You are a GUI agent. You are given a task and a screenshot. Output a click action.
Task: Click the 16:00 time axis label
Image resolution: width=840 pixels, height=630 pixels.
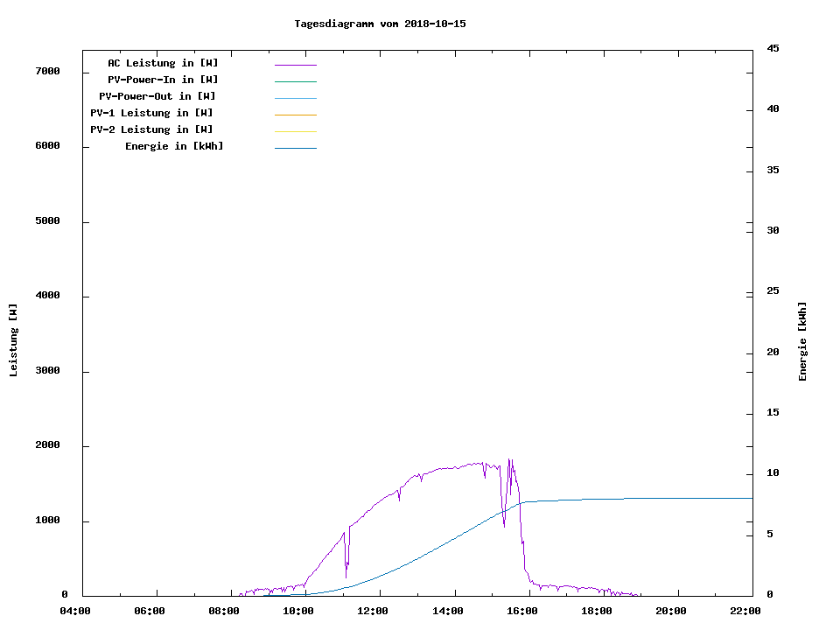[x=522, y=611]
